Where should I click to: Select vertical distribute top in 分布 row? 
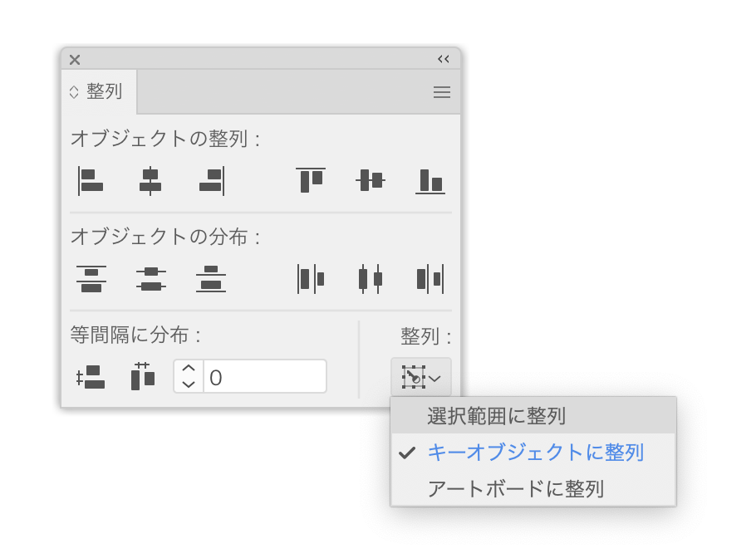(x=90, y=279)
